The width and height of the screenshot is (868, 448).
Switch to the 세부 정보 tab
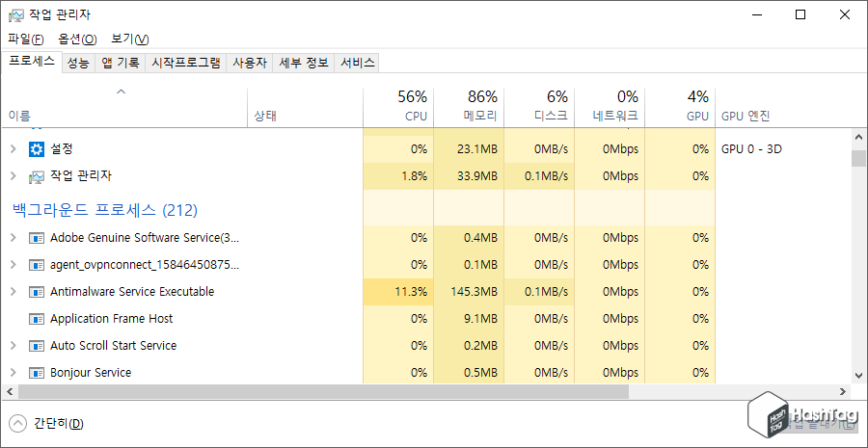point(304,63)
